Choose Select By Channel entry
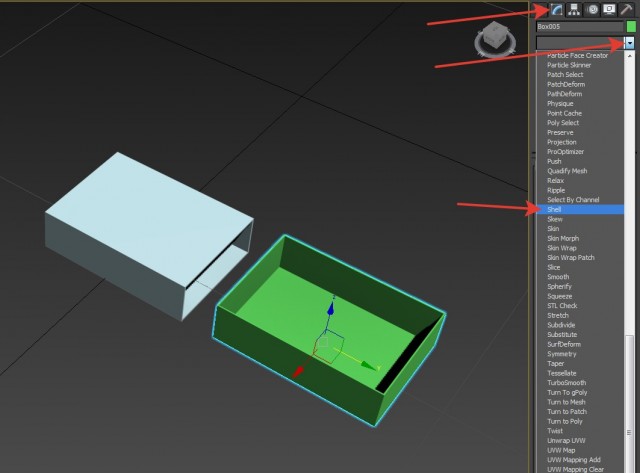 point(573,200)
